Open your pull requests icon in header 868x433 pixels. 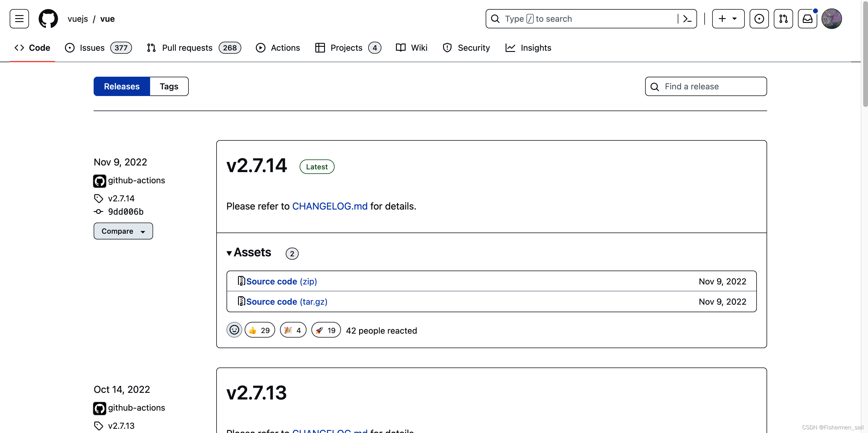pyautogui.click(x=783, y=18)
